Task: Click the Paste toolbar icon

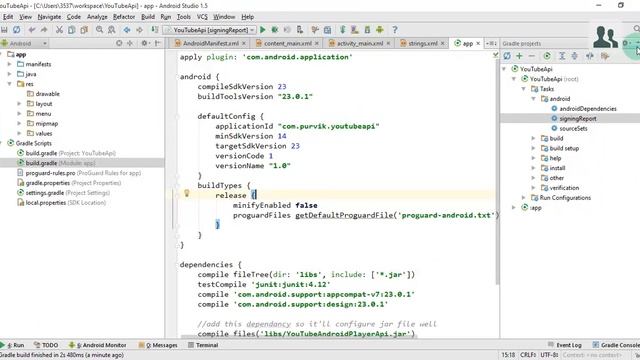Action: [x=84, y=30]
